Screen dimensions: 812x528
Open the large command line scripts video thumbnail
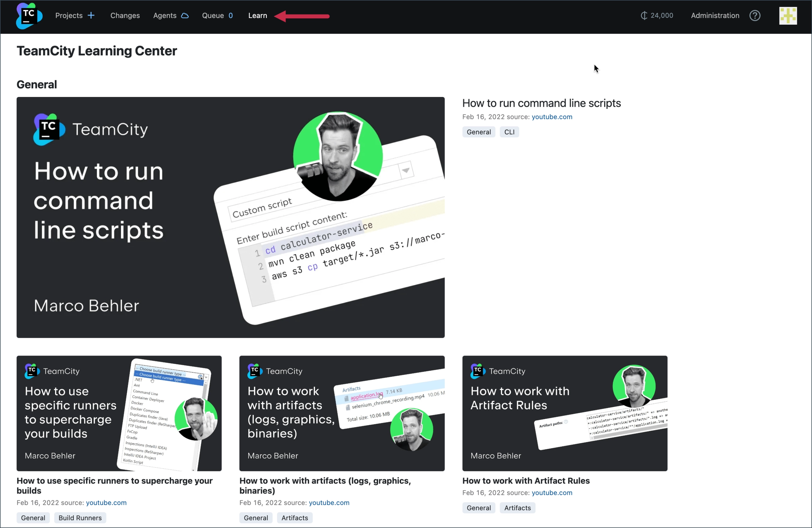point(231,217)
